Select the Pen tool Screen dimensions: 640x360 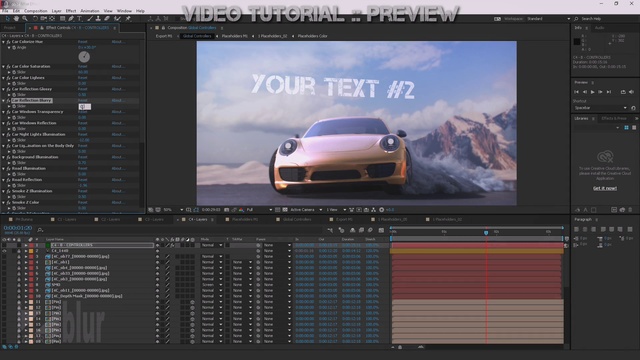71,18
